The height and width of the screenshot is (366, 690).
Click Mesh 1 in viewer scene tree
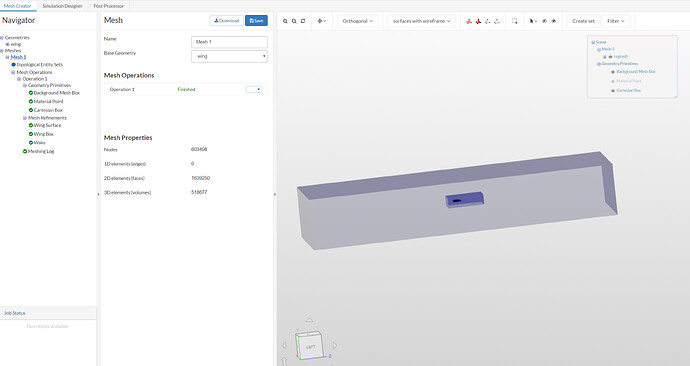tap(608, 49)
